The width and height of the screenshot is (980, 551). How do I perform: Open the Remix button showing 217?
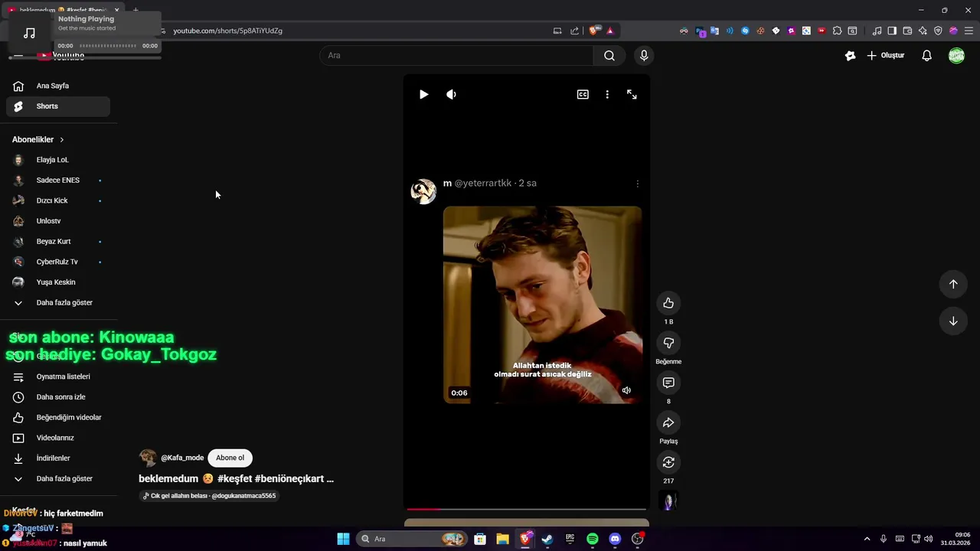[668, 462]
